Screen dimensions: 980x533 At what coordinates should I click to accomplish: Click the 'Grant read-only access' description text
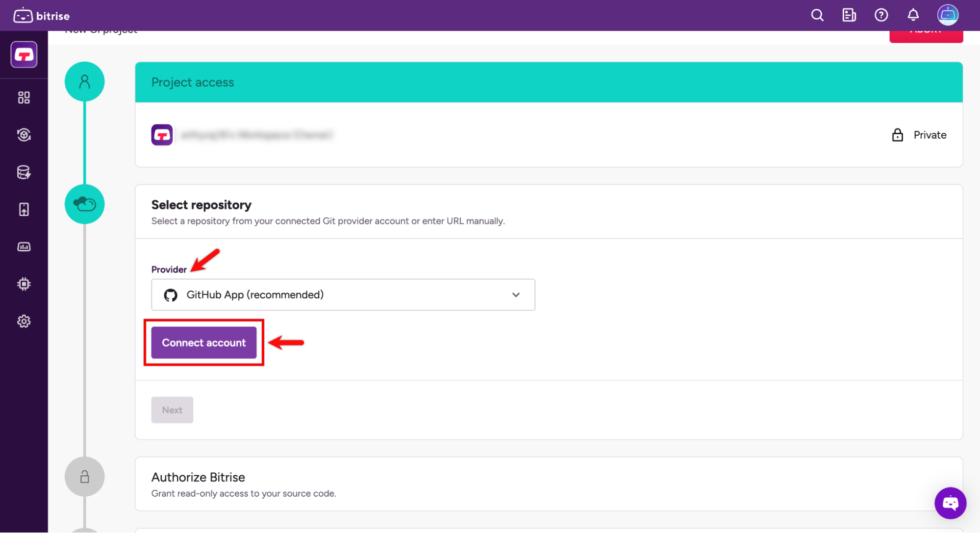pos(244,493)
